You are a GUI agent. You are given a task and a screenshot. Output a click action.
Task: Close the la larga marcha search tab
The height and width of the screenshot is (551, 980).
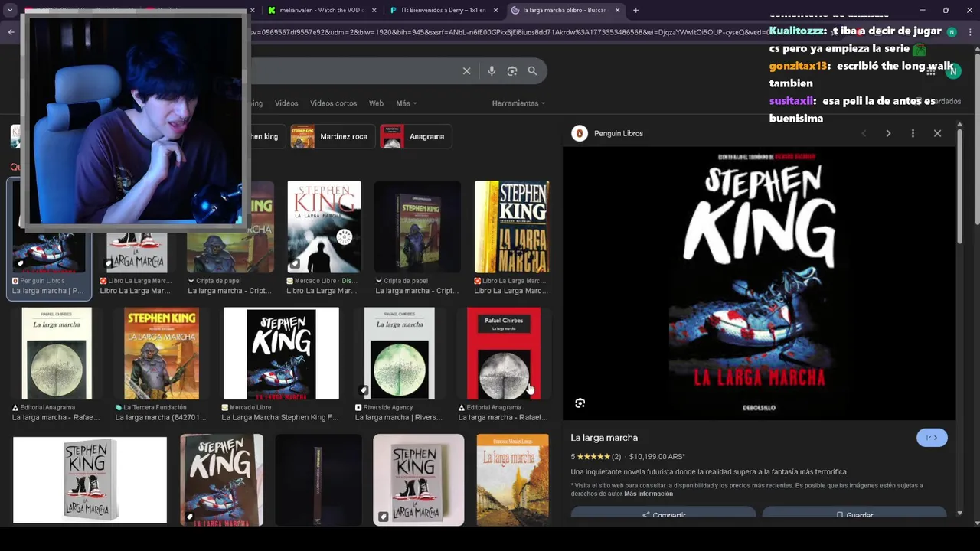(617, 10)
